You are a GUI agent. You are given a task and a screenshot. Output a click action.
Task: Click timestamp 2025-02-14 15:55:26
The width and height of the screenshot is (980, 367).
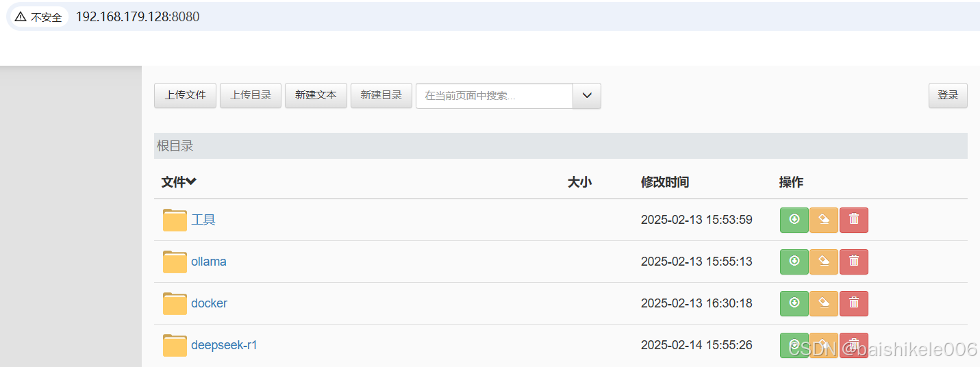pos(696,345)
